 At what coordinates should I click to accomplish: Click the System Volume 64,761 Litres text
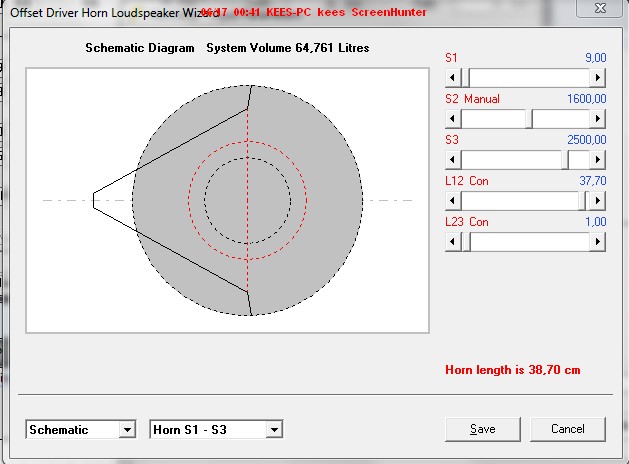[x=288, y=48]
